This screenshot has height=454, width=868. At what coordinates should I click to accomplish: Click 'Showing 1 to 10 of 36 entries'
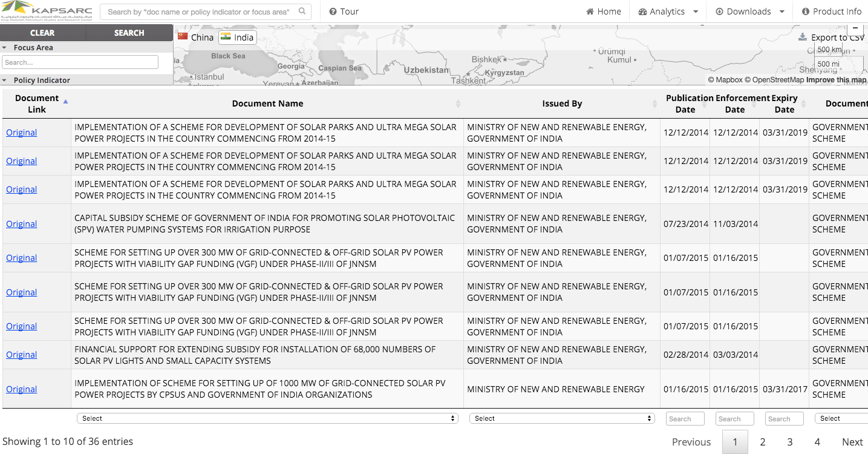click(x=68, y=441)
